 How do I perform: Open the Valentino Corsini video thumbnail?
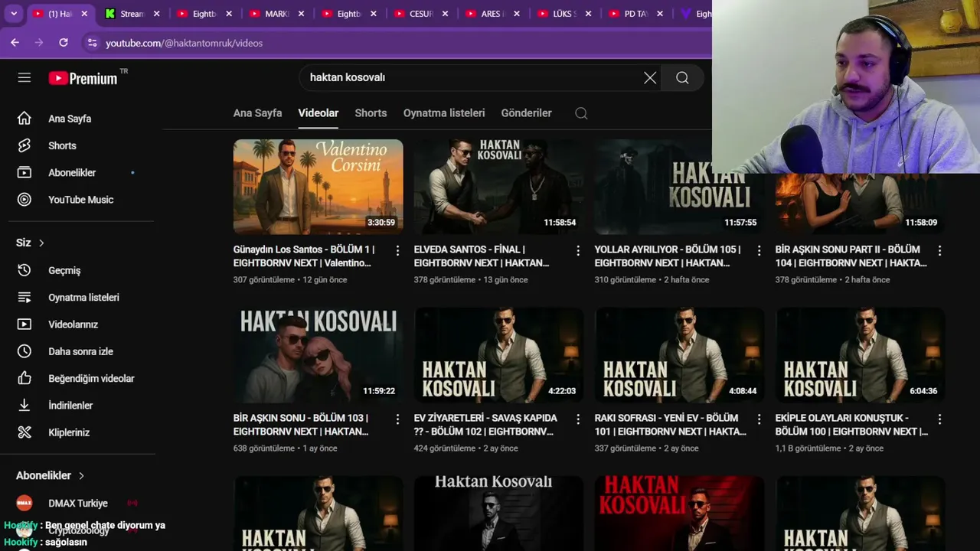click(318, 187)
